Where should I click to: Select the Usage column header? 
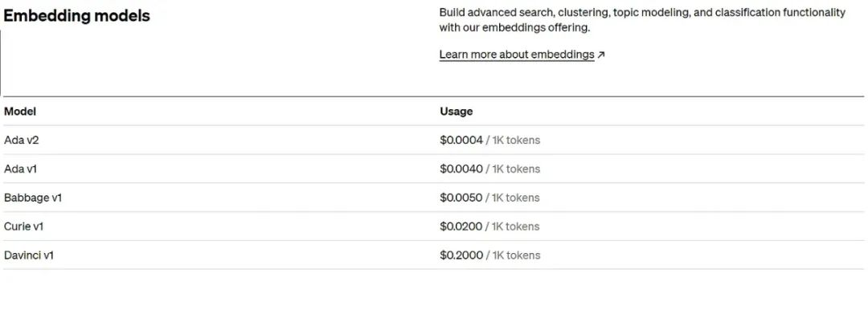coord(457,112)
